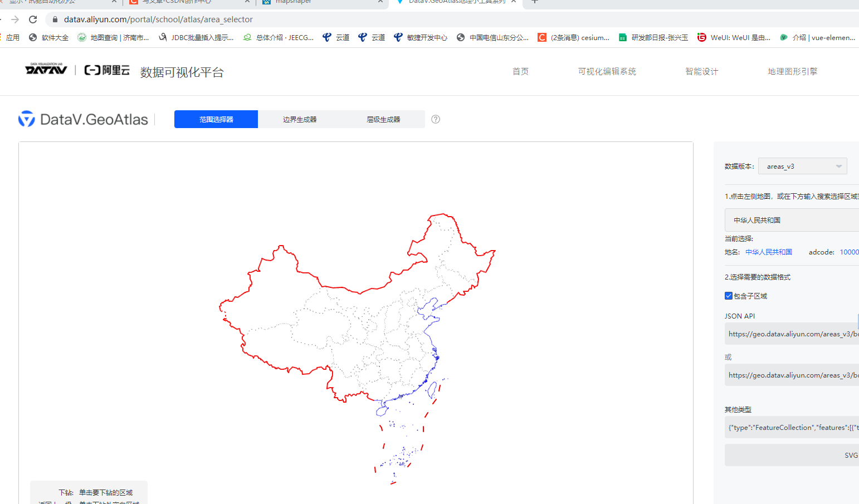Click the 敏捷开发中心 bookmark icon
Screen dimensions: 859x504
pyautogui.click(x=398, y=37)
